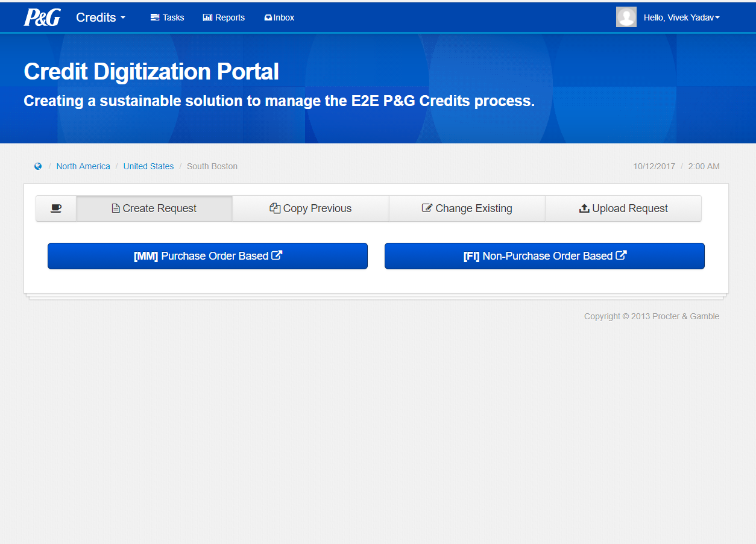Click [MM] Purchase Order Based button
The height and width of the screenshot is (544, 756).
click(x=207, y=256)
